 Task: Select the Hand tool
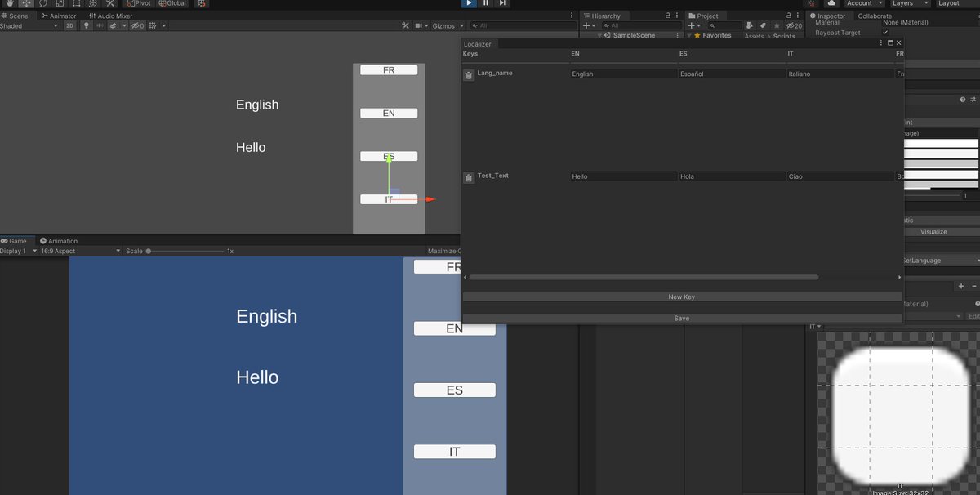10,3
